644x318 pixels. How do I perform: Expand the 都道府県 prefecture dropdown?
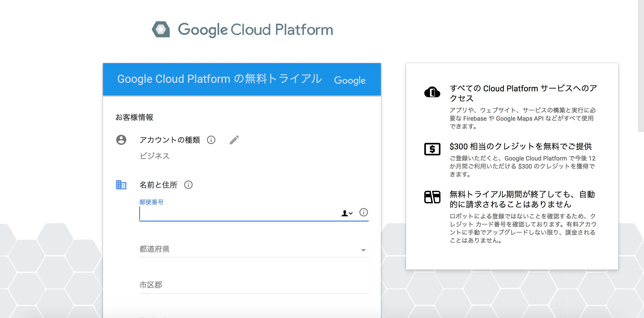tap(254, 249)
